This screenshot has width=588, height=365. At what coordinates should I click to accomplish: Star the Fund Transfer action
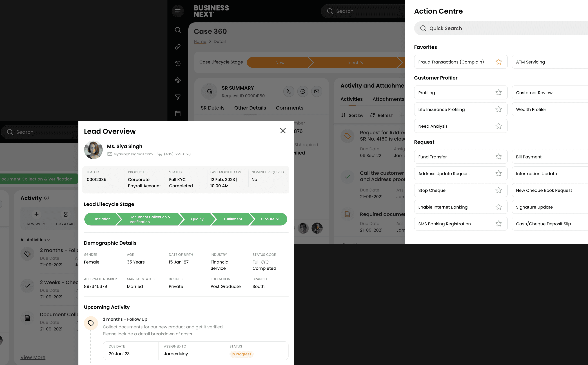[498, 157]
